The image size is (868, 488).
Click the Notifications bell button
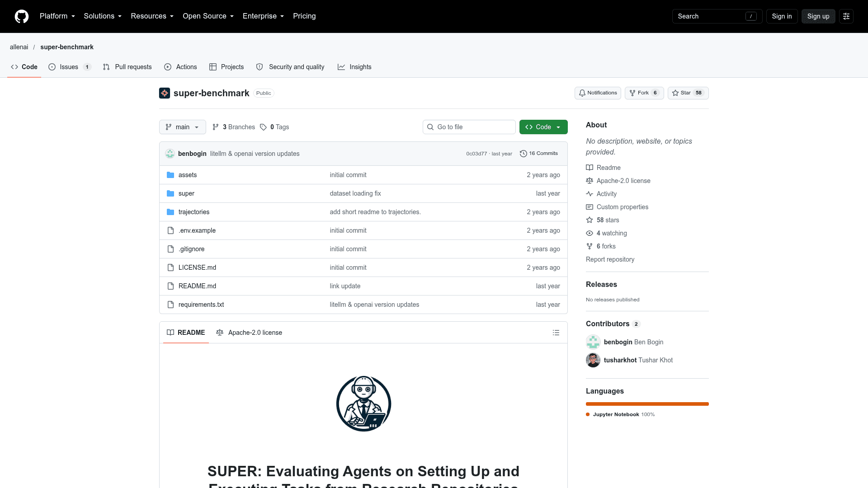598,93
